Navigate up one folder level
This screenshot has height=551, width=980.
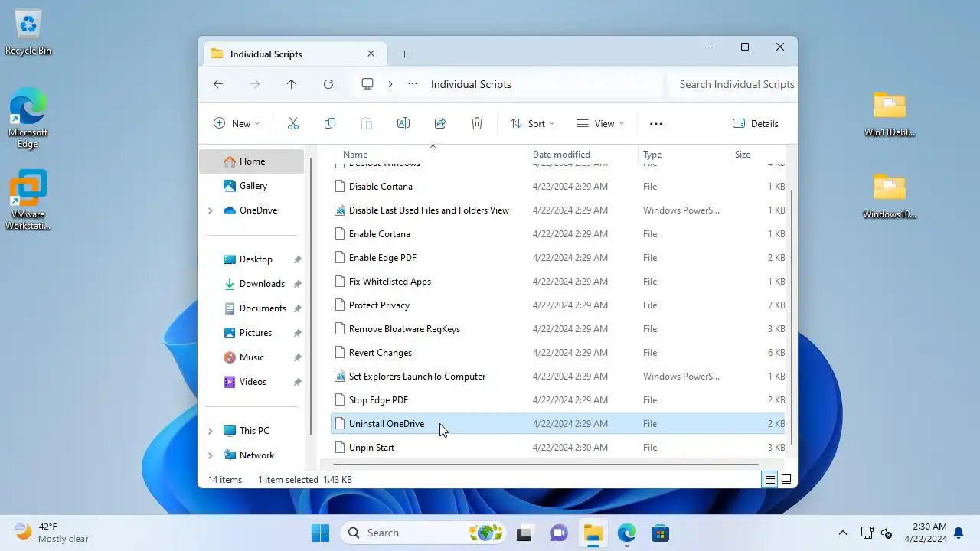292,84
